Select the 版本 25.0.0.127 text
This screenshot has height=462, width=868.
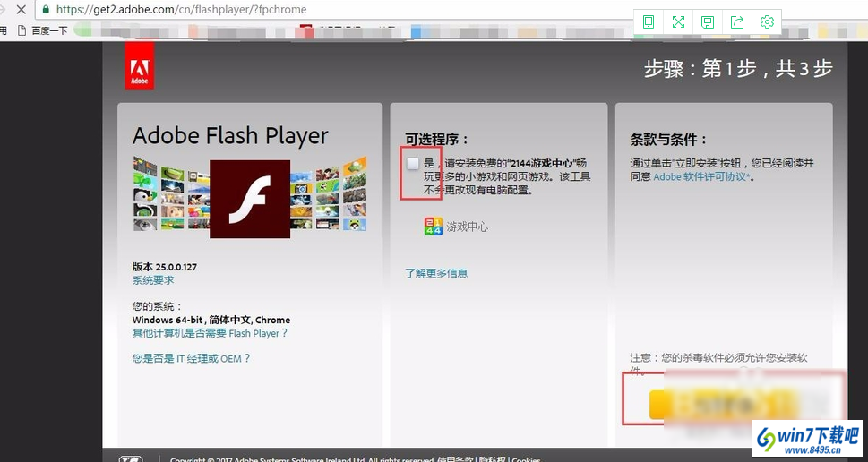tap(165, 267)
